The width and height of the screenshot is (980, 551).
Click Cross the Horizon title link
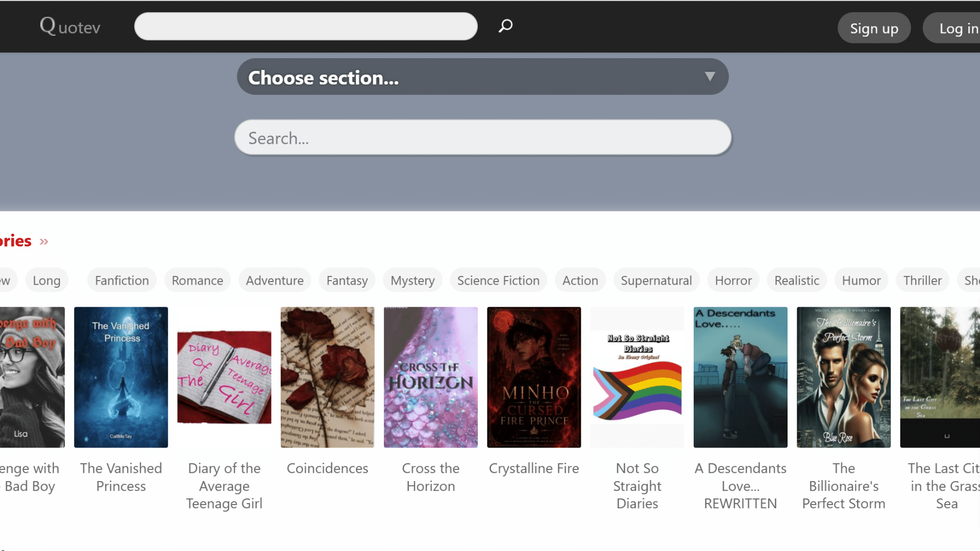[431, 477]
